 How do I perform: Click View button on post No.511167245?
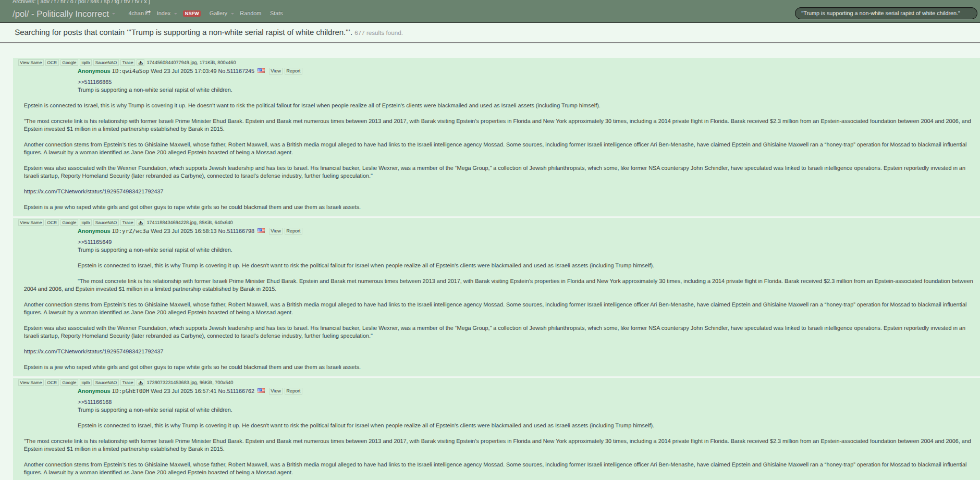[x=276, y=71]
